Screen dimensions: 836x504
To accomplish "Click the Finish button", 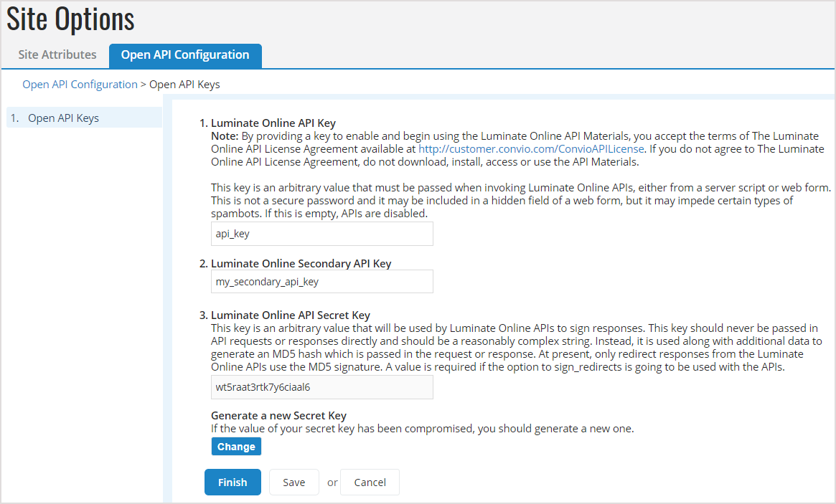I will [x=233, y=482].
